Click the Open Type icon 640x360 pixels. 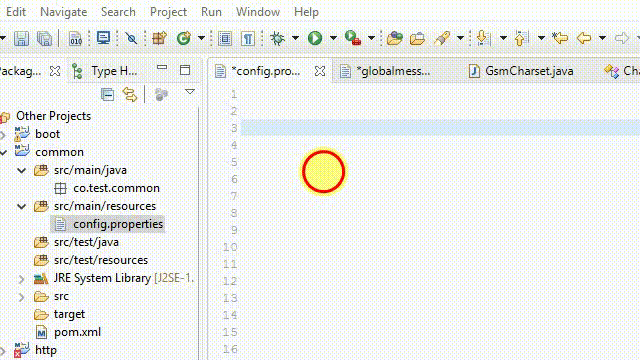click(395, 38)
